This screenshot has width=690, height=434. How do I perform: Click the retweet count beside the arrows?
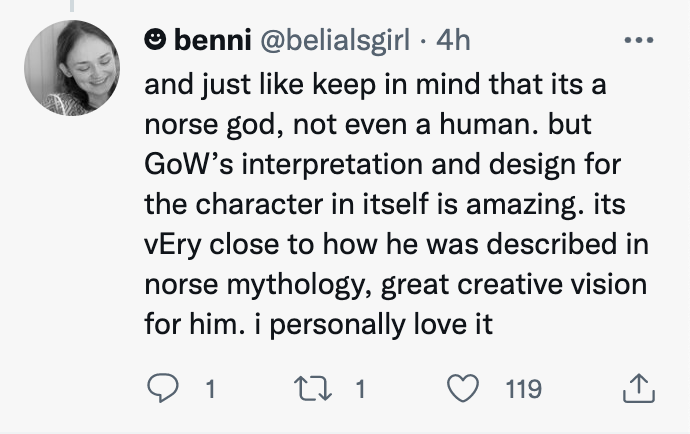click(x=359, y=388)
